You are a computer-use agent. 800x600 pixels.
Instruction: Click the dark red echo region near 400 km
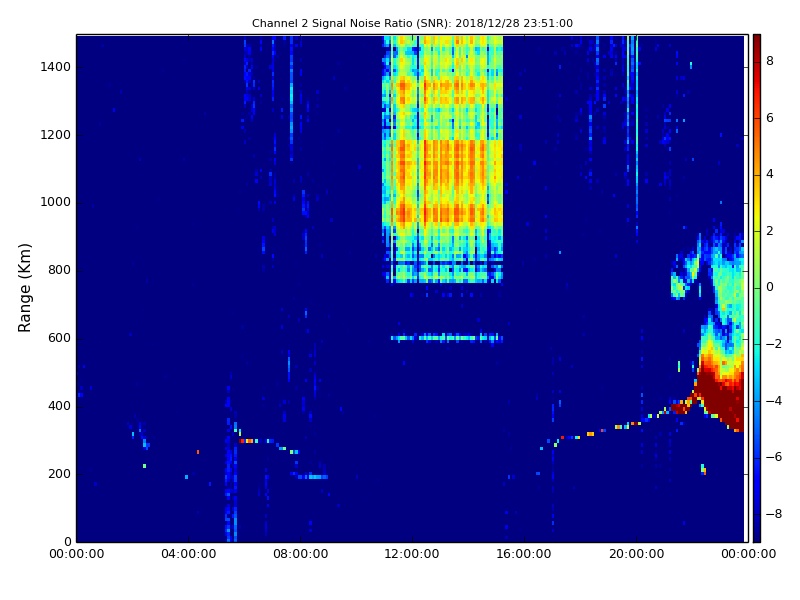722,393
